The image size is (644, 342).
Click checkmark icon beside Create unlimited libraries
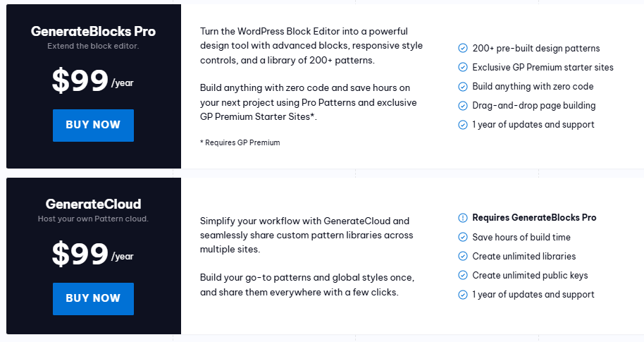[463, 256]
